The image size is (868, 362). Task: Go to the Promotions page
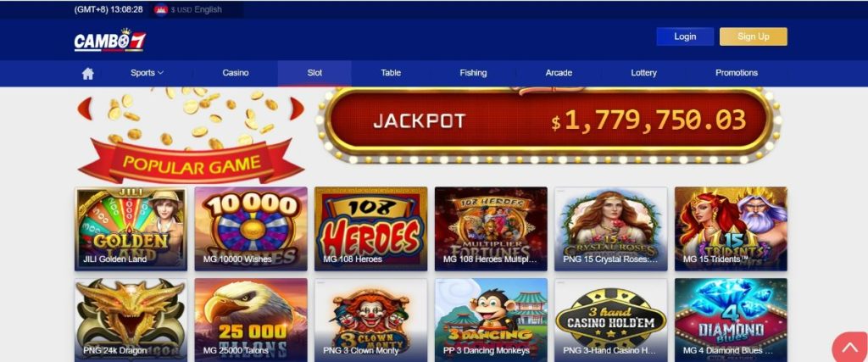737,73
